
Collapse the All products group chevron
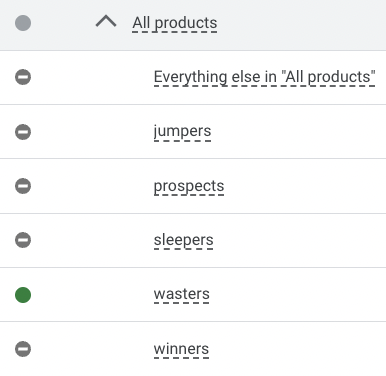[x=106, y=22]
